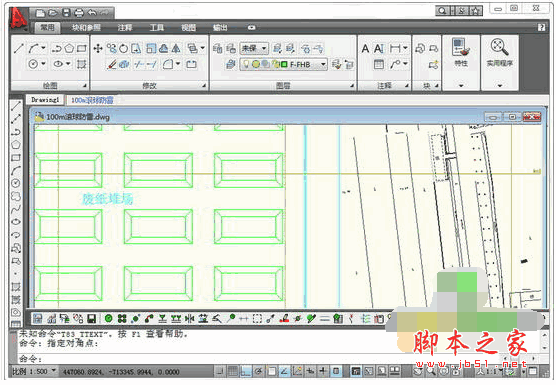Viewport: 556px width, 385px height.
Task: Undo last action in quick access toolbar
Action: tap(92, 13)
